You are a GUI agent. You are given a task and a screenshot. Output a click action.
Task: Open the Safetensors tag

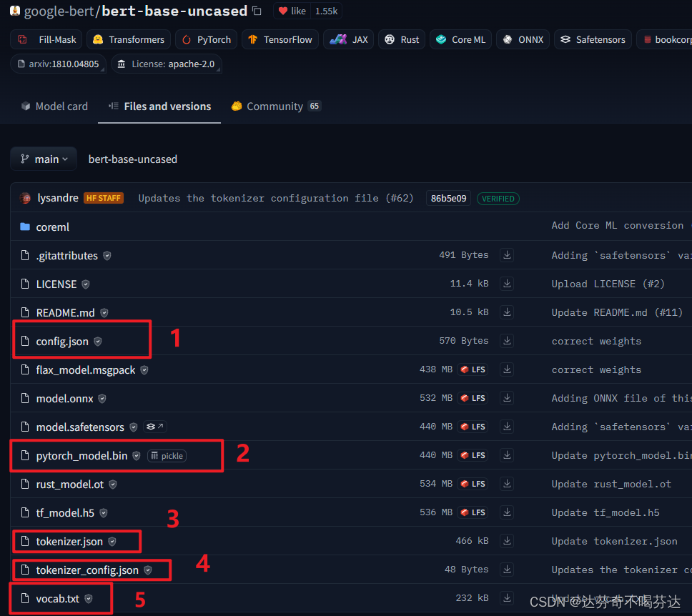(x=593, y=40)
